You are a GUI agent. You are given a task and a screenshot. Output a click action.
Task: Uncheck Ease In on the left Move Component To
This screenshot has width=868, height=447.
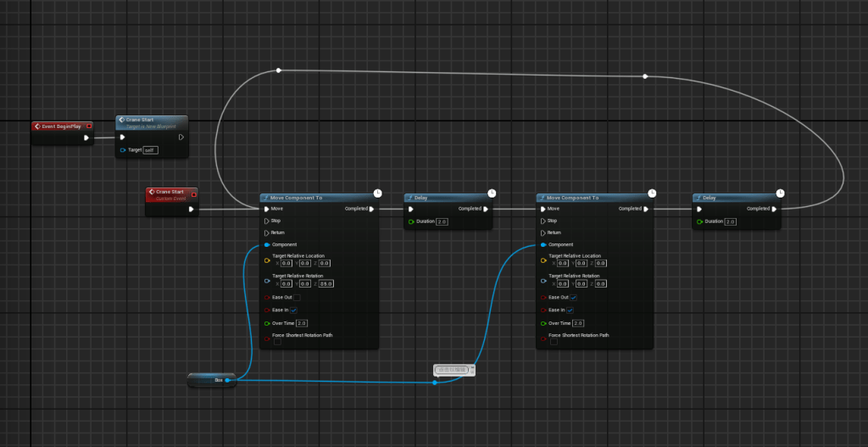pyautogui.click(x=294, y=310)
